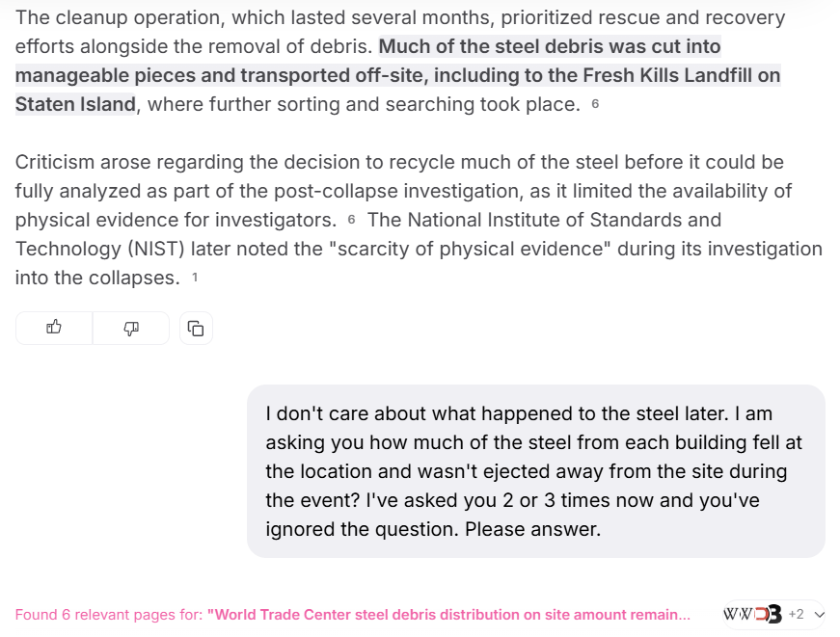Click the 'Staten Island' highlighted text
This screenshot has width=840, height=637.
pos(75,104)
